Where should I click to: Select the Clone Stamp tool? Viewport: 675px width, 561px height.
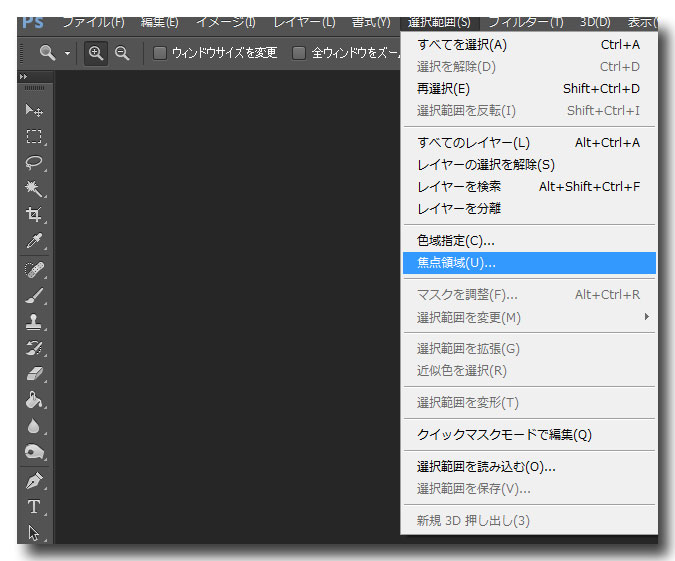(x=34, y=322)
